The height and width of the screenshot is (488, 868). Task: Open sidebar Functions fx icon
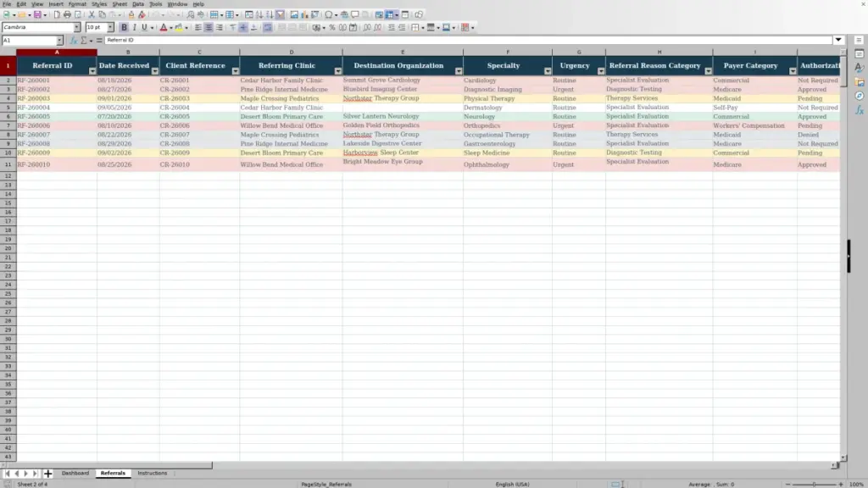[x=860, y=110]
